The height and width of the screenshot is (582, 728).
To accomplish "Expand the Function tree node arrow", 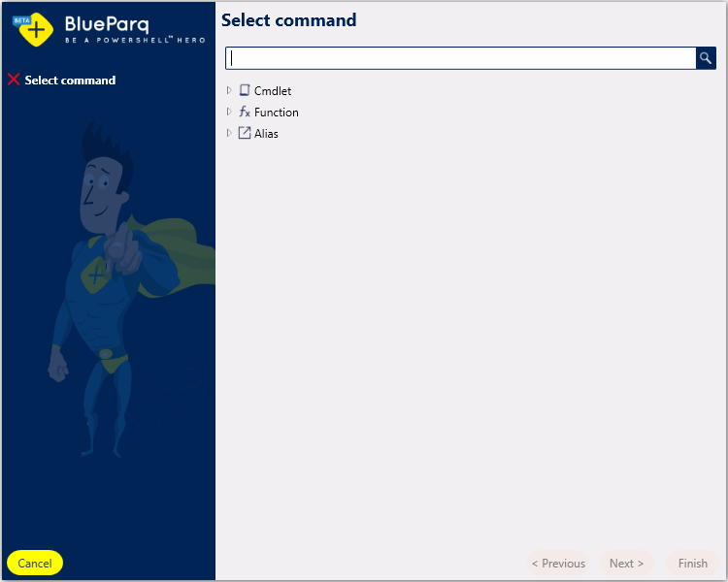I will (x=230, y=112).
